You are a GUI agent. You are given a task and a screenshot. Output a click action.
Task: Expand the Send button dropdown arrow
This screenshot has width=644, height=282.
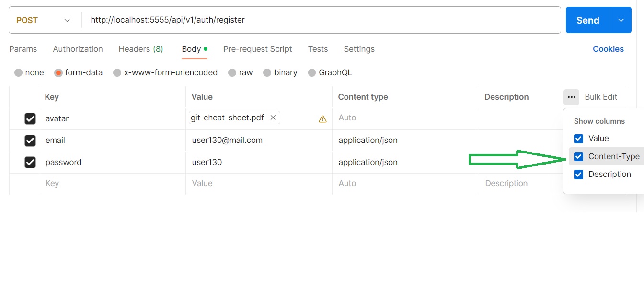pyautogui.click(x=621, y=20)
